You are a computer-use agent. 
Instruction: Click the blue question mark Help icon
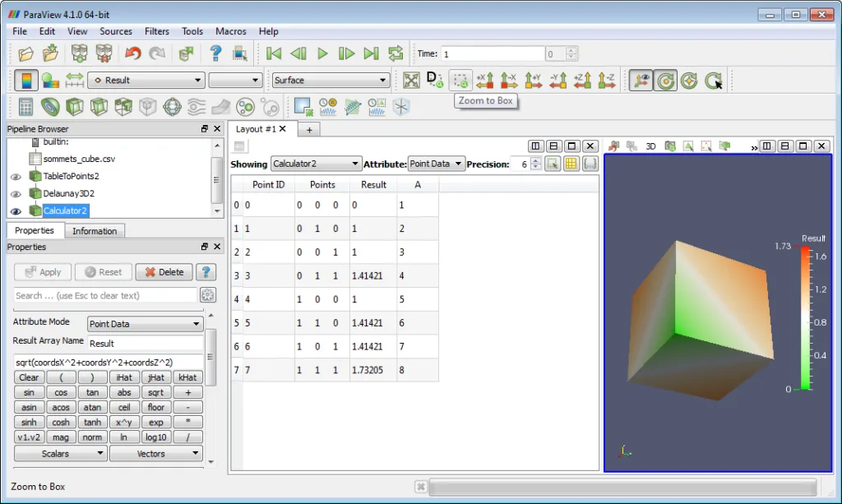(x=215, y=53)
